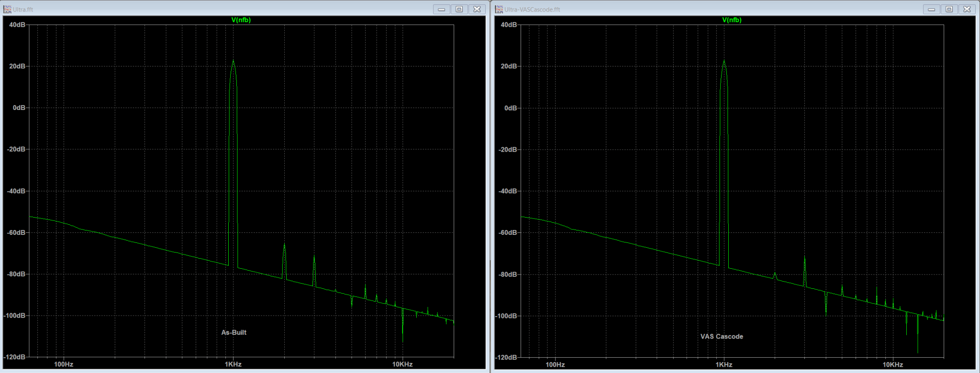The image size is (980, 373).
Task: Maximize the Ultra.fft window
Action: [x=459, y=9]
